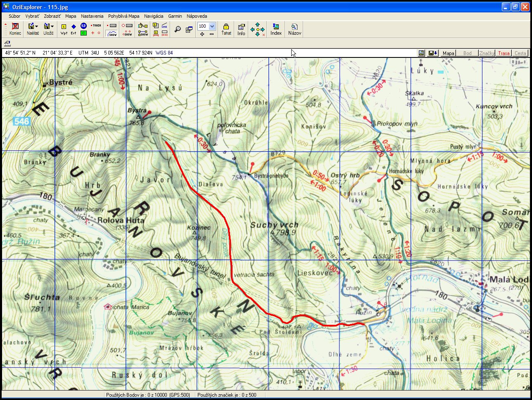The width and height of the screenshot is (532, 400).
Task: Open the Súbor menu
Action: tap(14, 16)
